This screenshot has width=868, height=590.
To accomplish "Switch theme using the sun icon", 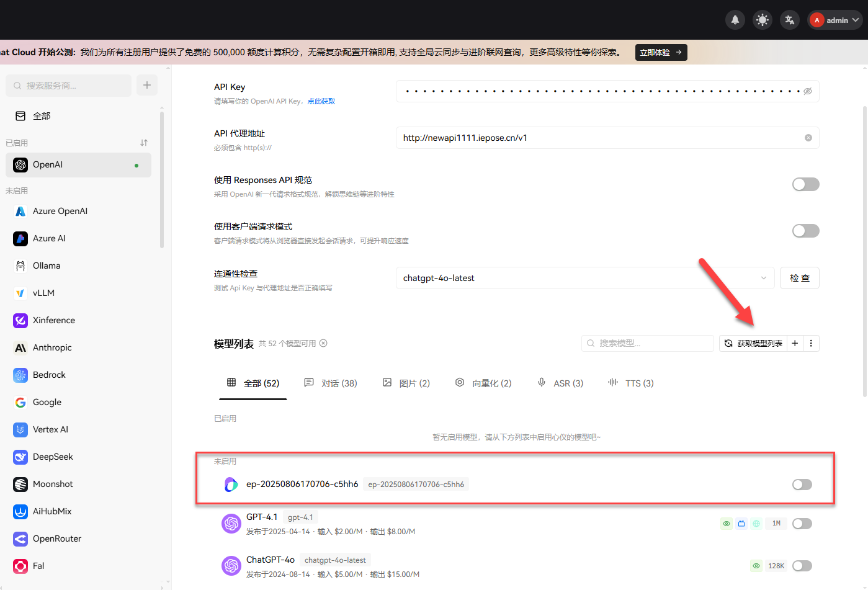I will (x=762, y=19).
